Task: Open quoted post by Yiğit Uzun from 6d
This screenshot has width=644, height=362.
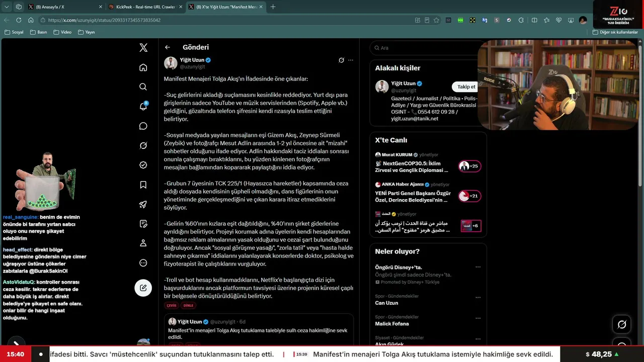Action: click(x=258, y=330)
